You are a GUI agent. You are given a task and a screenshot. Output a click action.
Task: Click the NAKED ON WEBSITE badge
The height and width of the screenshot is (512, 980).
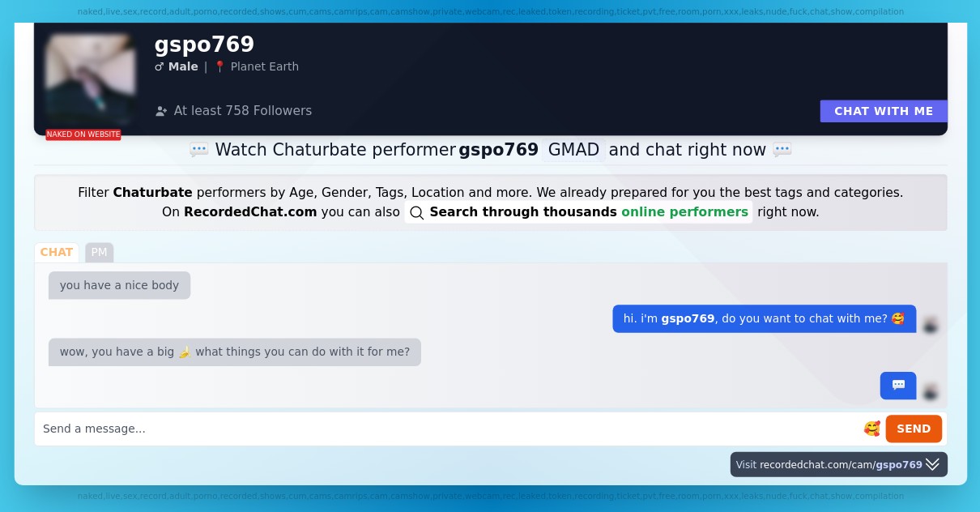click(83, 134)
